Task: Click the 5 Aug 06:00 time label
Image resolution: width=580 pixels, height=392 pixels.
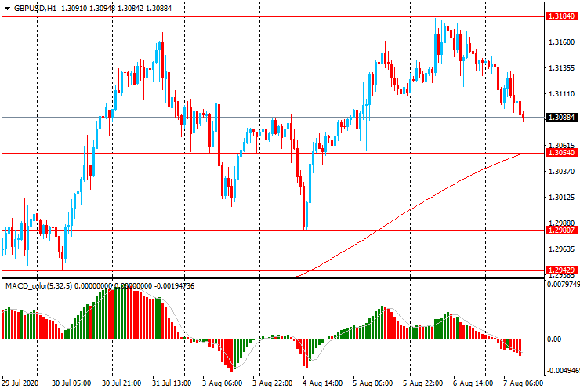Action: (x=373, y=383)
